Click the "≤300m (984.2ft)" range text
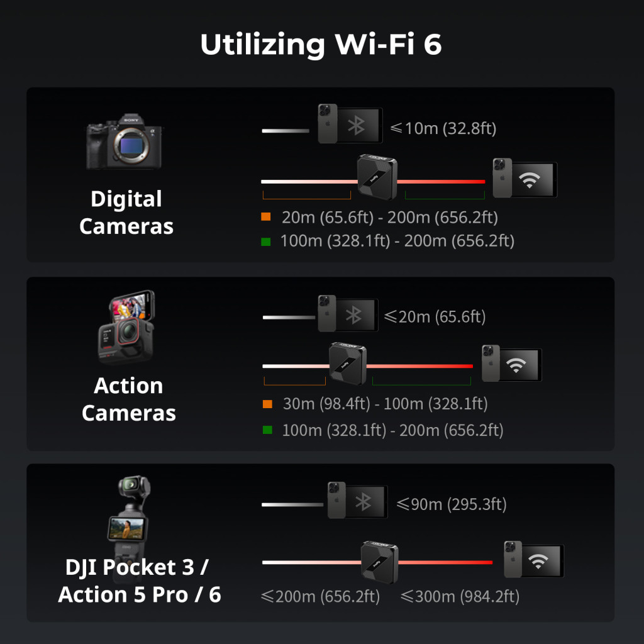644x644 pixels. click(x=460, y=596)
